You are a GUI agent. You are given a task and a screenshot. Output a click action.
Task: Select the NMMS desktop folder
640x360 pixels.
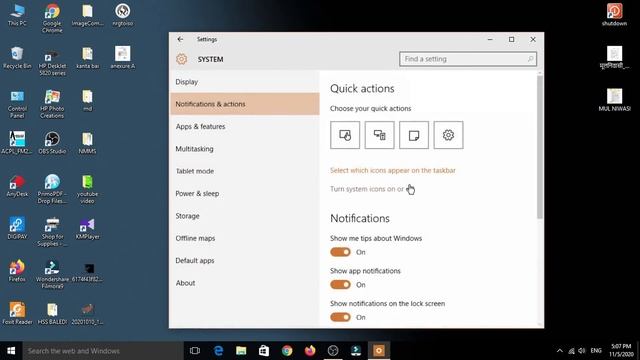tap(87, 143)
